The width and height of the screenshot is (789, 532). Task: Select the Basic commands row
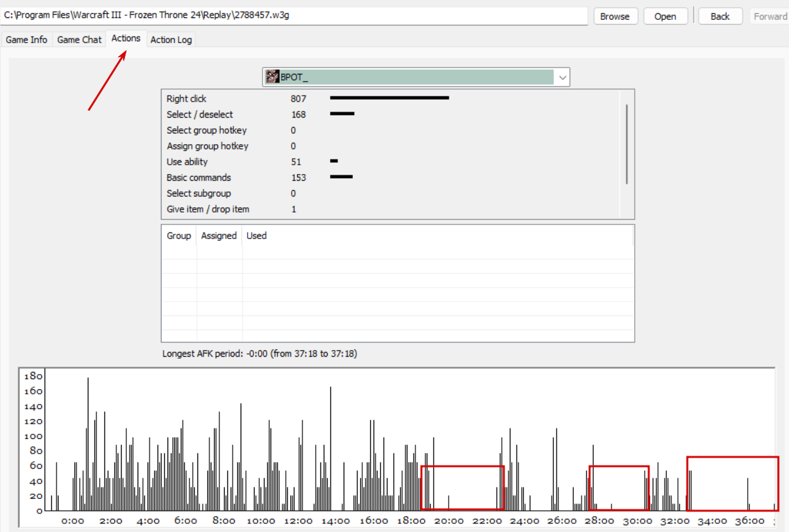pos(391,177)
